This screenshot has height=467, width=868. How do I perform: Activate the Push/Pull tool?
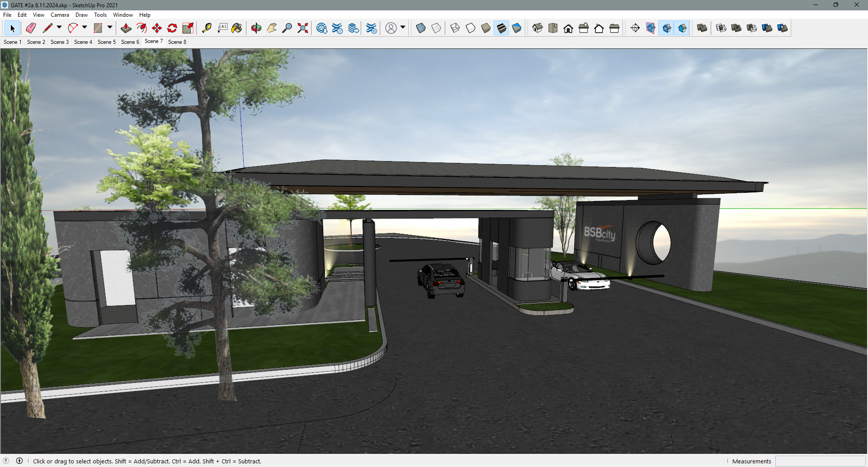(x=126, y=28)
